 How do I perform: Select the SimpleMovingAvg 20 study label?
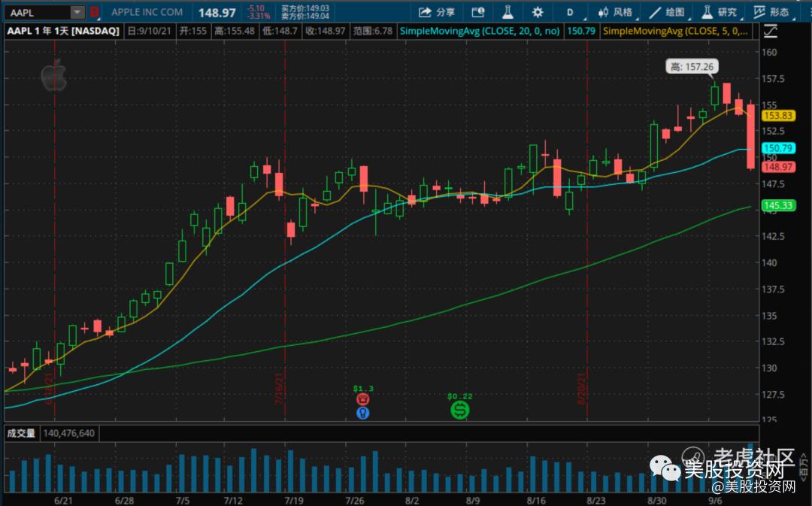tap(480, 31)
